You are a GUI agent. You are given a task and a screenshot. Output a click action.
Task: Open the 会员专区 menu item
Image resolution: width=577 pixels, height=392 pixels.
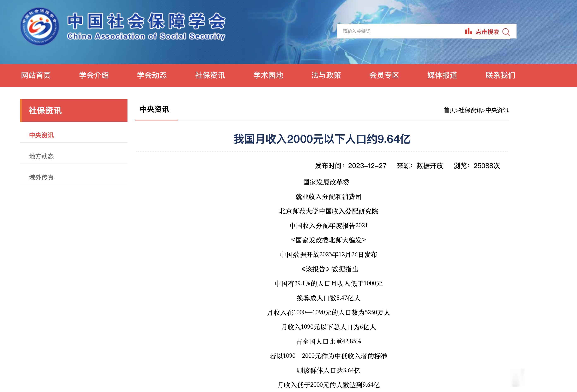(384, 75)
